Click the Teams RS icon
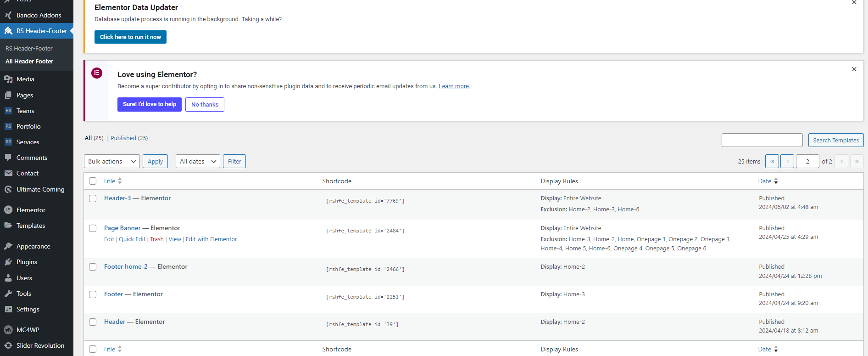Viewport: 868px width, 356px height. tap(8, 111)
